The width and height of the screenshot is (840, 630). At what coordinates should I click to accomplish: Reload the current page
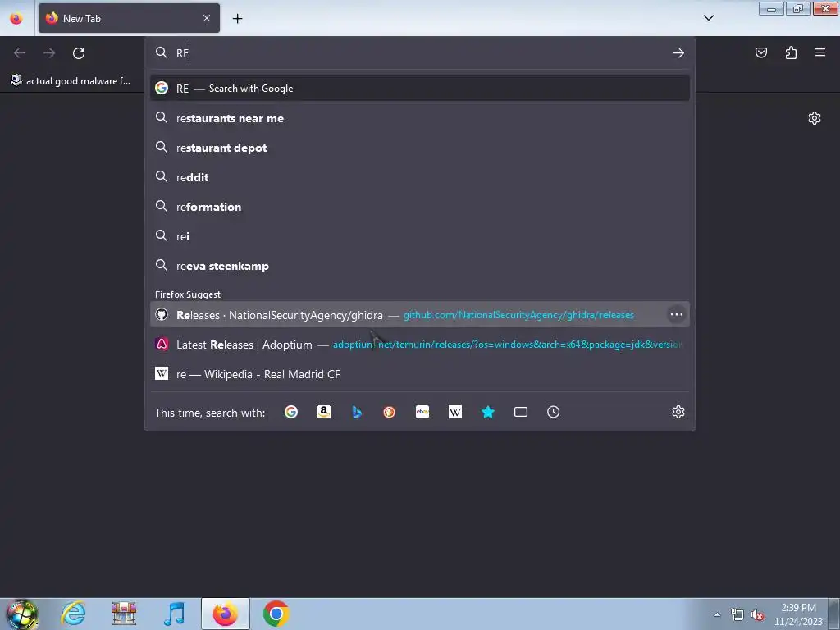pyautogui.click(x=79, y=53)
